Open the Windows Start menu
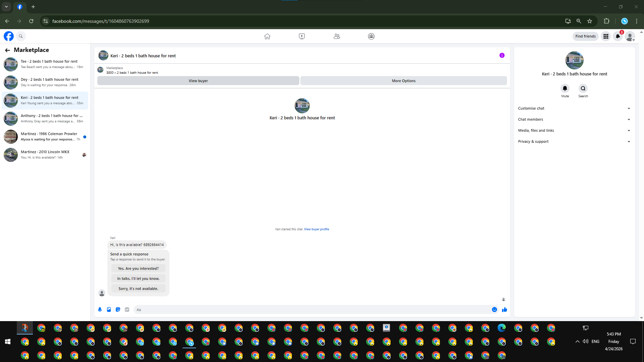This screenshot has width=644, height=362. click(8, 342)
